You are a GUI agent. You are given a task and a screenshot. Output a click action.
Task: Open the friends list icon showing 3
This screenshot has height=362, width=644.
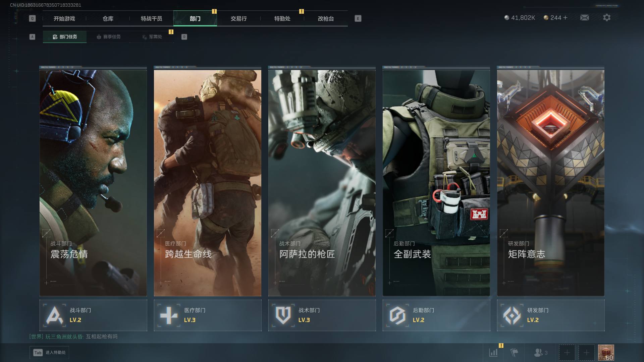(540, 352)
